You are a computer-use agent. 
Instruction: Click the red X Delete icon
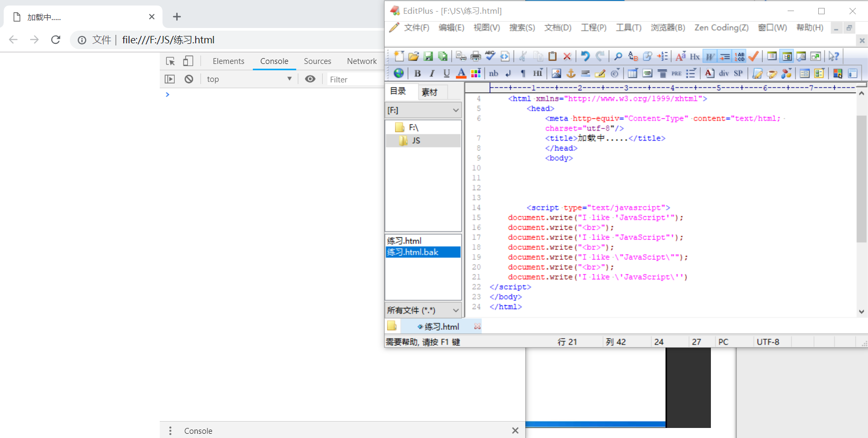point(567,56)
